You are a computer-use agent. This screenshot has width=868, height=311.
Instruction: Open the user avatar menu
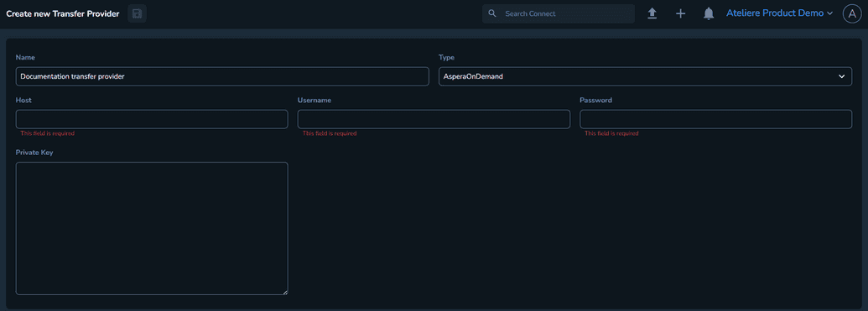tap(852, 14)
